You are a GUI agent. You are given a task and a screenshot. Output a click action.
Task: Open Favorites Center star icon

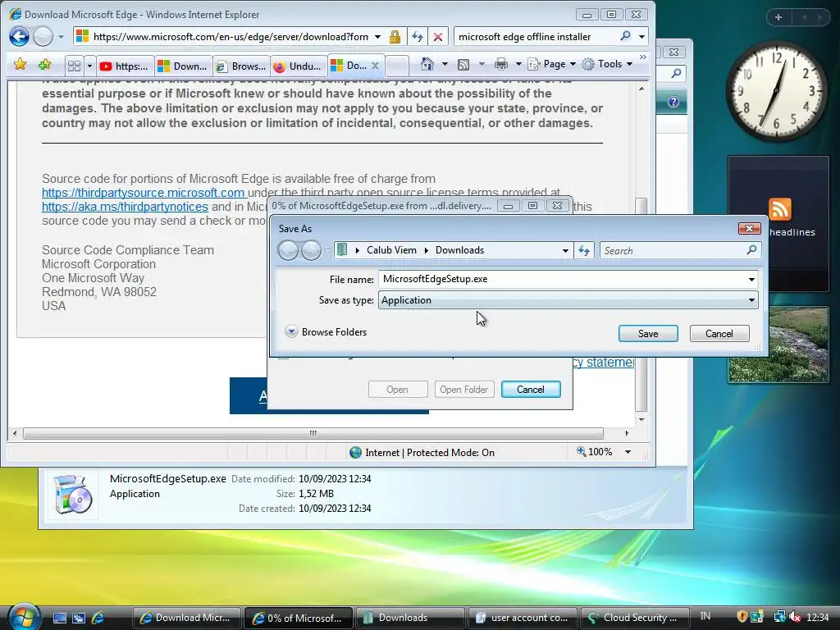tap(21, 65)
